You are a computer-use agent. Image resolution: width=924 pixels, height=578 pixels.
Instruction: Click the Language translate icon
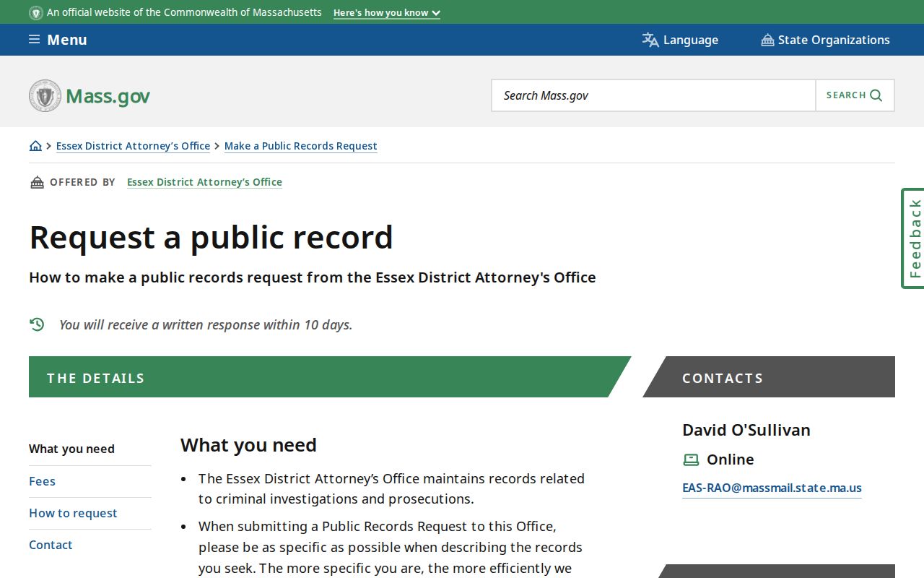click(650, 40)
